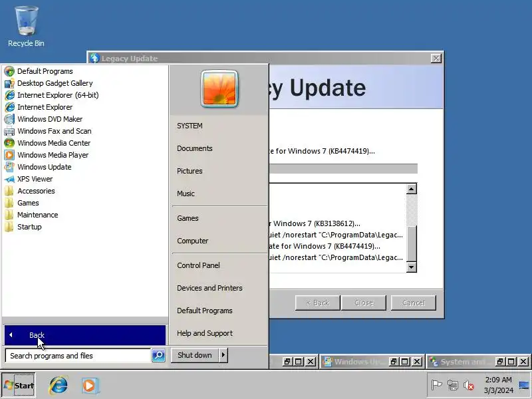The height and width of the screenshot is (399, 532).
Task: Click the Shut down button
Action: 195,355
